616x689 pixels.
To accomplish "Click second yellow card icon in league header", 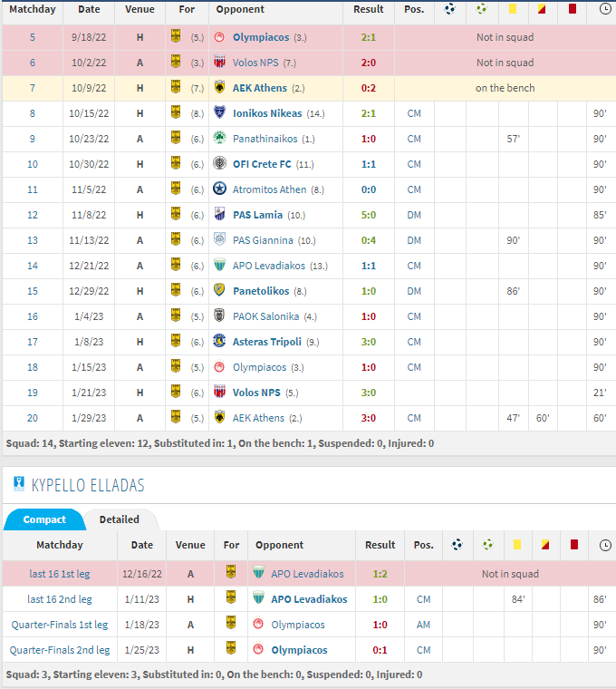I will pos(542,9).
